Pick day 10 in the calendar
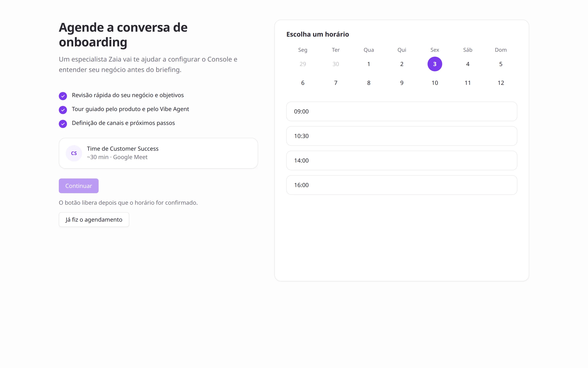 (435, 83)
